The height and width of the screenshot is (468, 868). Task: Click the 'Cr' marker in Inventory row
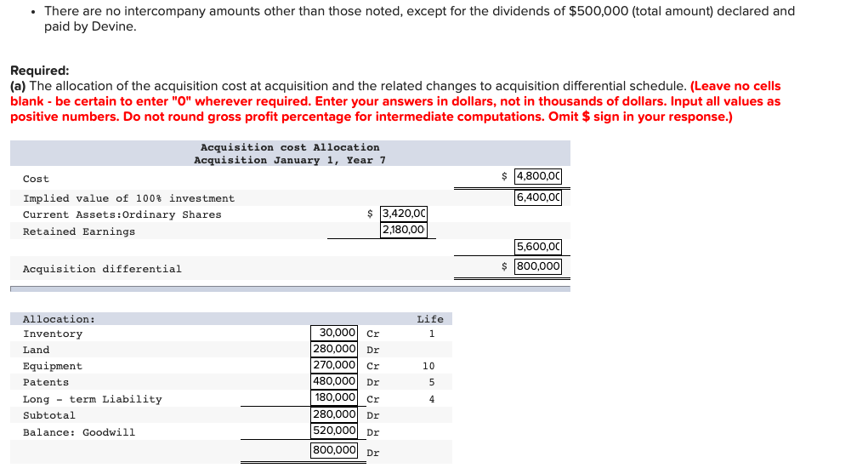(x=373, y=334)
